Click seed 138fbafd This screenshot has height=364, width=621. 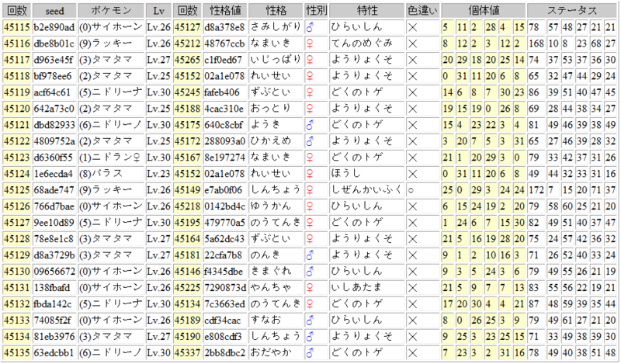(52, 288)
